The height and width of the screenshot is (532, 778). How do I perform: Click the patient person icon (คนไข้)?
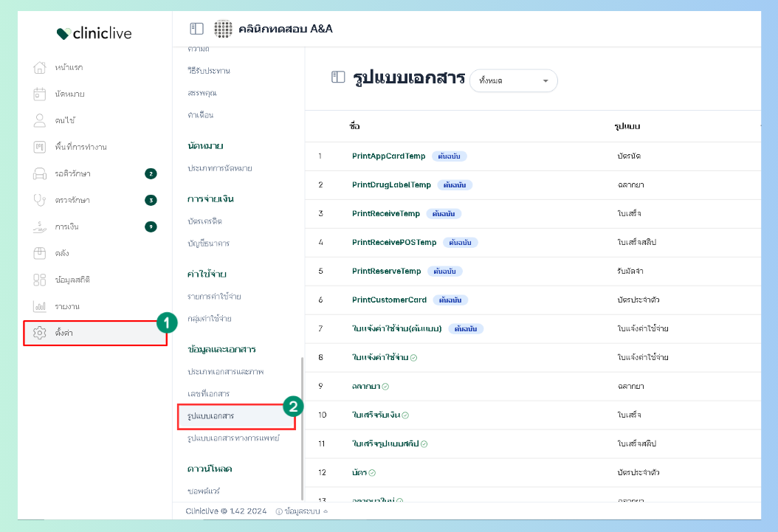[40, 120]
